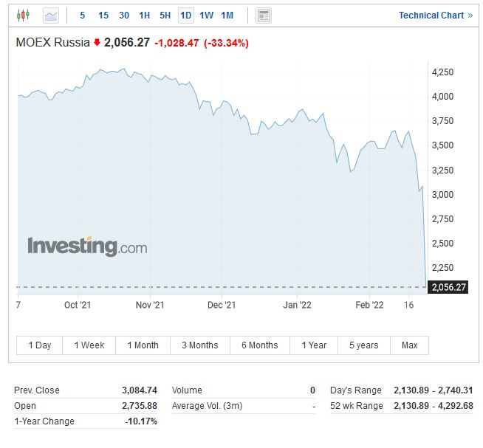Switch to candlestick chart type
Screen dimensions: 483x448
pos(22,15)
